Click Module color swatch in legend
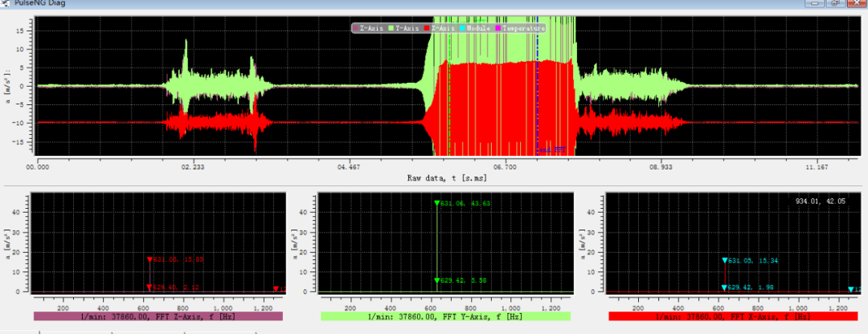Screen dimensions: 868x334 click(x=463, y=28)
